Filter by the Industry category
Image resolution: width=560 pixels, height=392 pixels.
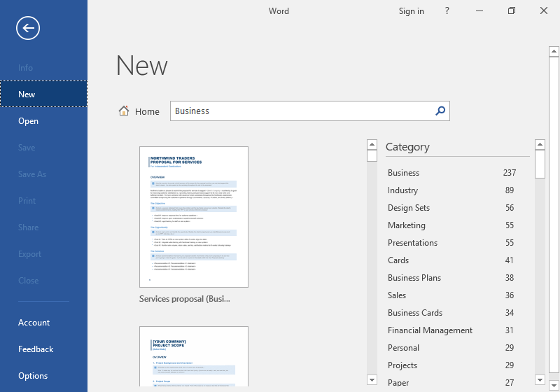[x=452, y=190]
